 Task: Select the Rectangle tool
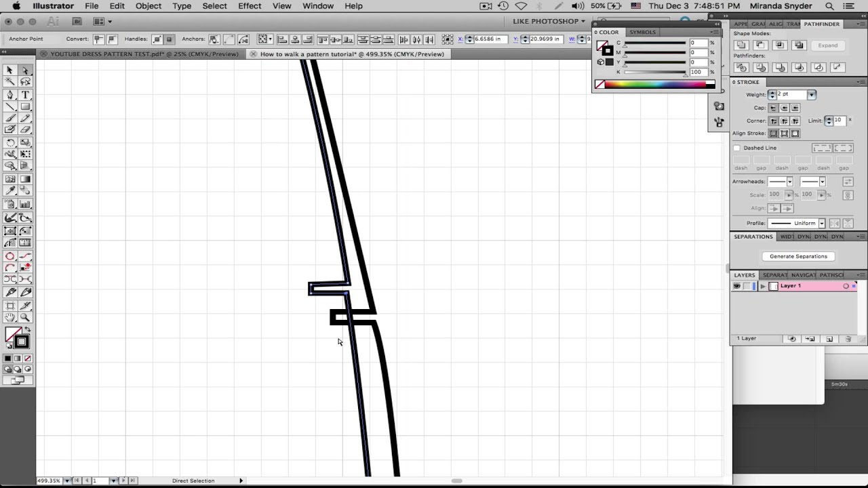point(25,106)
